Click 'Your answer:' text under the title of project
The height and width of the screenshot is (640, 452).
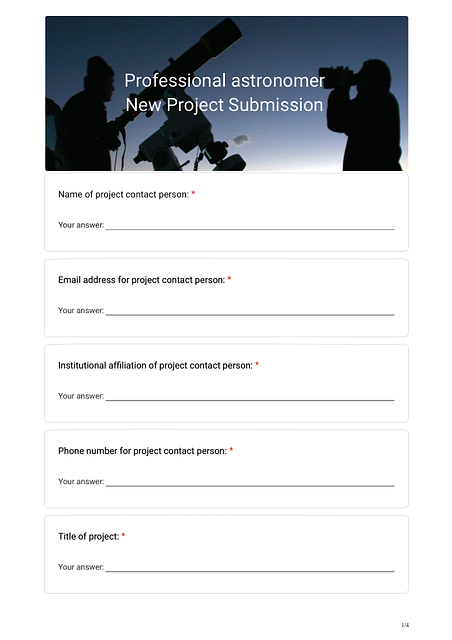[81, 567]
